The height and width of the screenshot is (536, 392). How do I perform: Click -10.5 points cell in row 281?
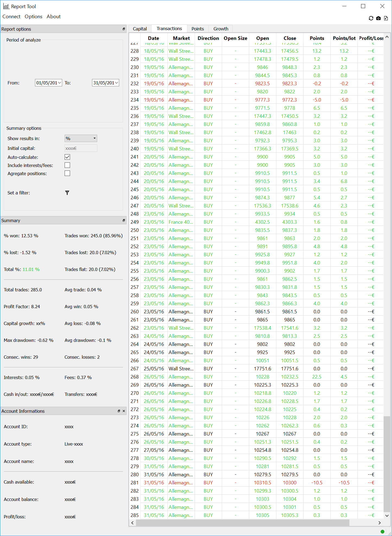(x=317, y=483)
